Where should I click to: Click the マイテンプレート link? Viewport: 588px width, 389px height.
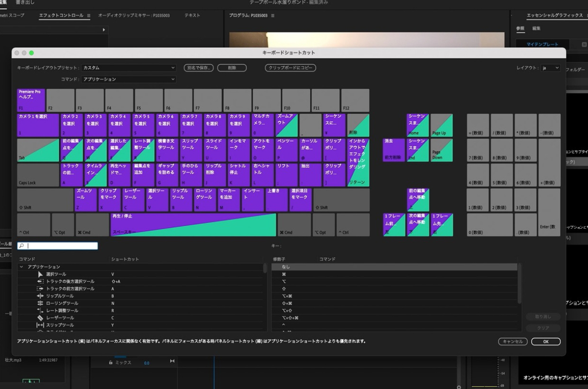542,44
